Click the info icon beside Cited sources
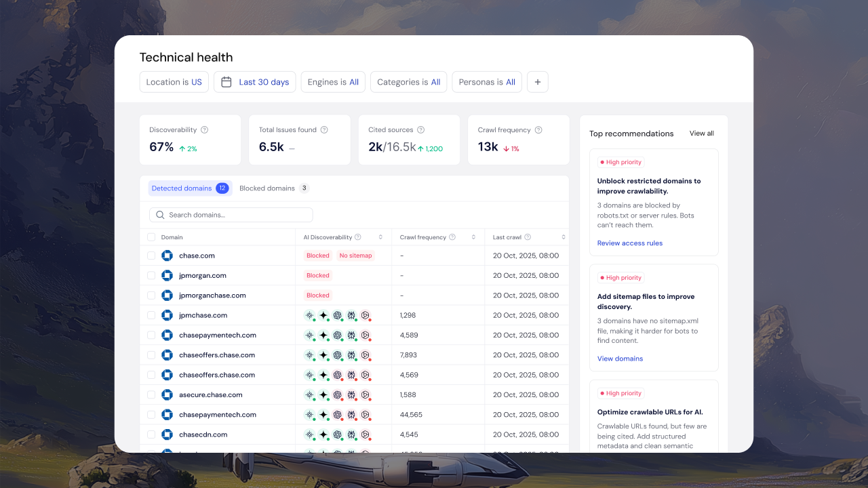Viewport: 868px width, 488px height. [420, 130]
